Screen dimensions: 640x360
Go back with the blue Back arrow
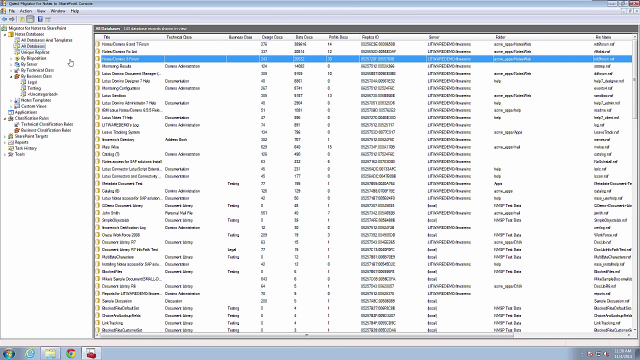4,19
